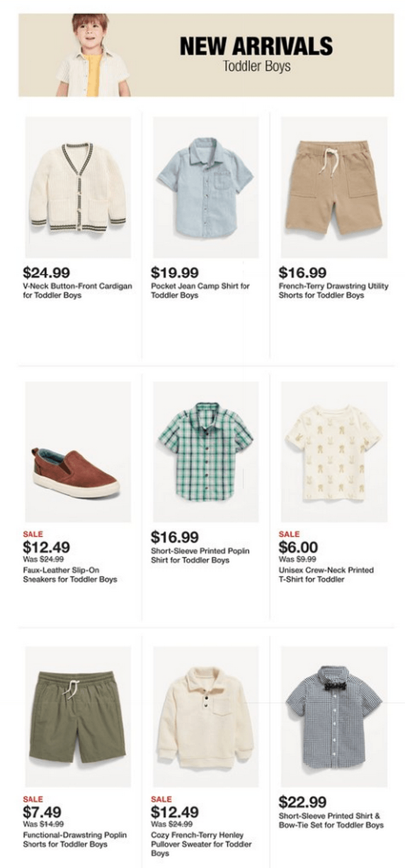The image size is (405, 868).
Task: Click the French-Terry Drawstring Utility Shorts title
Action: 334,291
